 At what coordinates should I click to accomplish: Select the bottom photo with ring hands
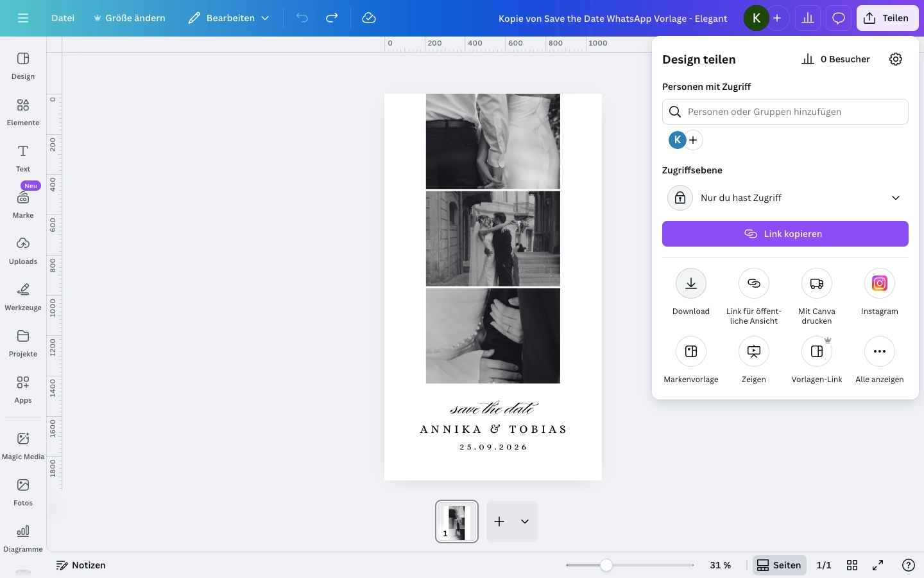(x=493, y=336)
